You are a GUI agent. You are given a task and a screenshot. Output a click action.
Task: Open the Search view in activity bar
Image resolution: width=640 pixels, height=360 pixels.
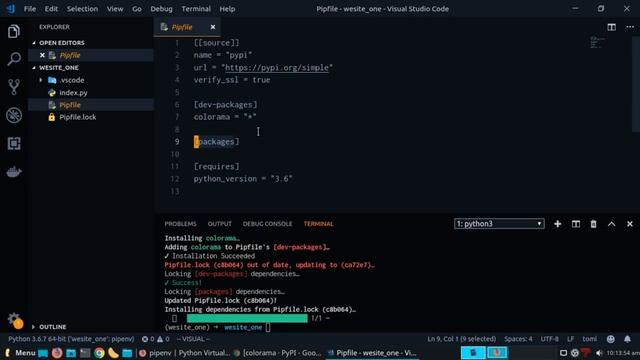(x=13, y=59)
